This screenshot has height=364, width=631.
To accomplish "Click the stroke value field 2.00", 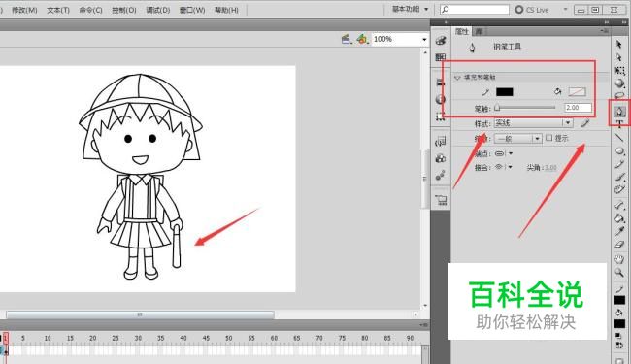I will (578, 108).
